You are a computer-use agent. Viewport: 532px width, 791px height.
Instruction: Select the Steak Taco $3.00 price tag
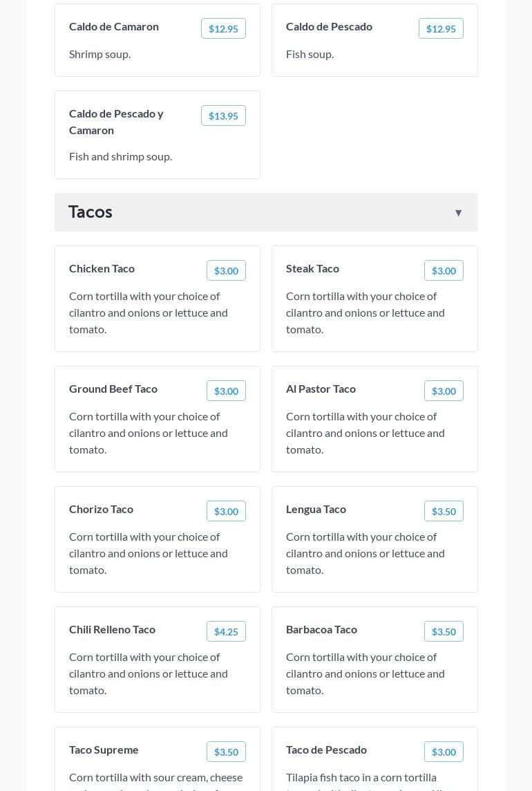(444, 270)
